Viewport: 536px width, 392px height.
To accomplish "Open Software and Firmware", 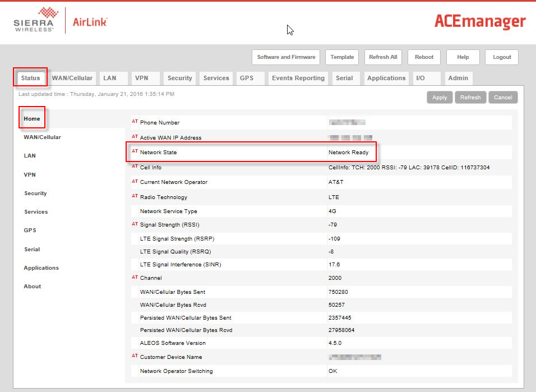I will tap(286, 57).
